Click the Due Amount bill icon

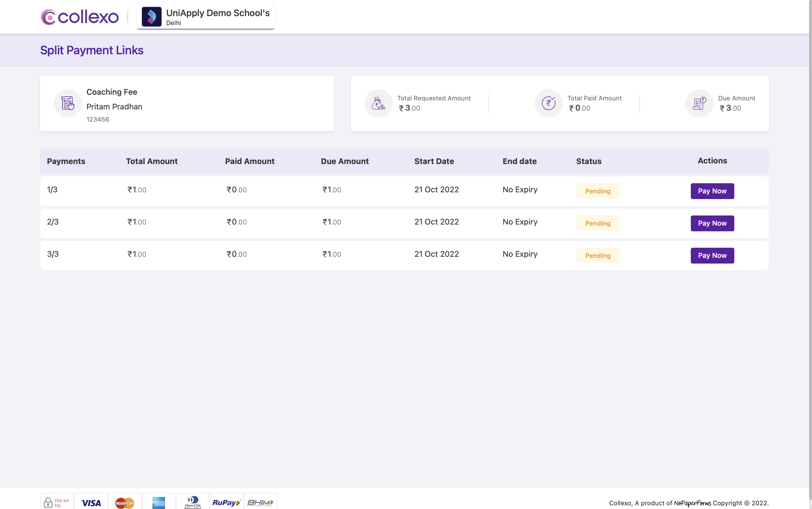(x=699, y=103)
